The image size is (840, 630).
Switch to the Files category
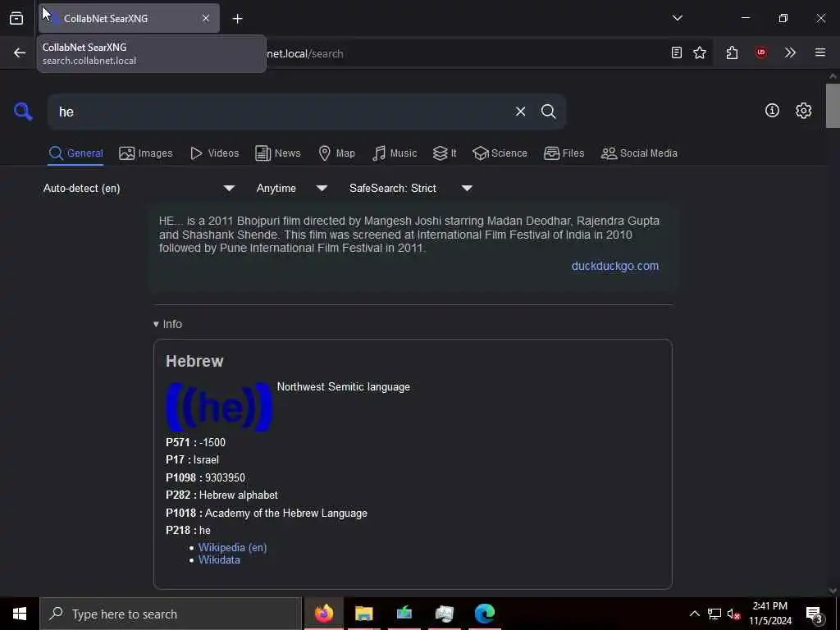click(564, 153)
